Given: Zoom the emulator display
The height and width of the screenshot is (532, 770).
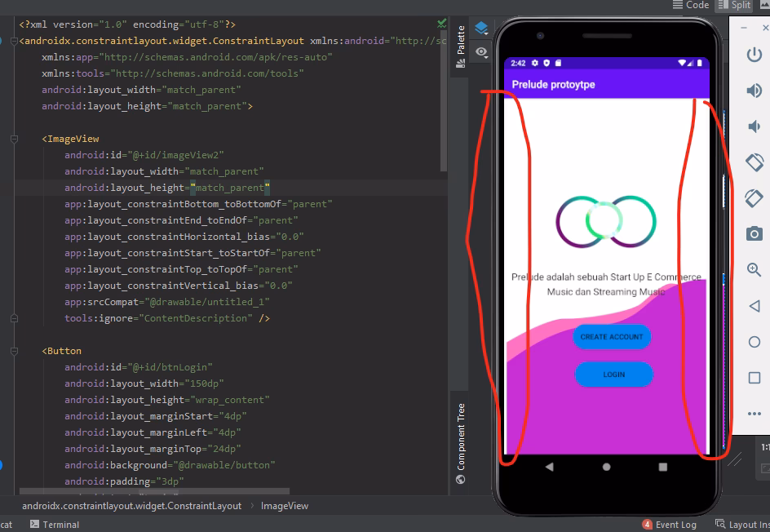Looking at the screenshot, I should (x=752, y=269).
